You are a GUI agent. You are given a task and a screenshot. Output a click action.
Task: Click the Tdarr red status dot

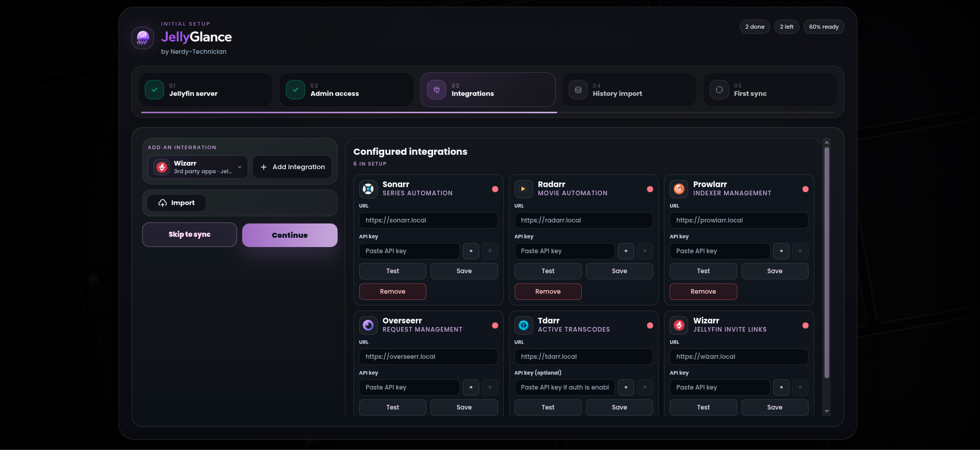(650, 325)
